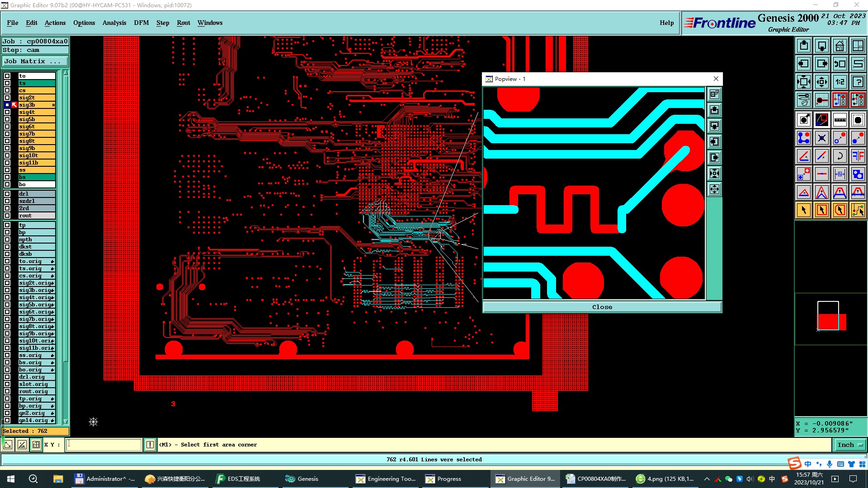Open the Edit menu
Image resolution: width=868 pixels, height=488 pixels.
tap(32, 23)
